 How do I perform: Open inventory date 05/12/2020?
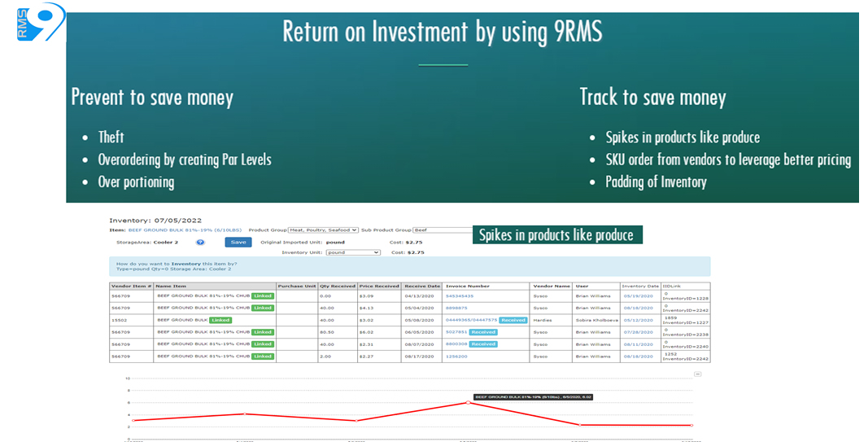[638, 320]
